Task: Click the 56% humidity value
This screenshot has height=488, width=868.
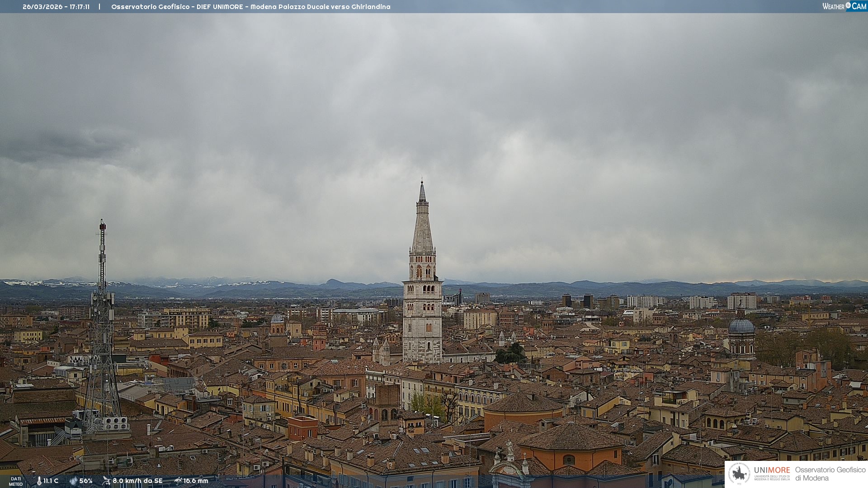Action: click(x=86, y=481)
